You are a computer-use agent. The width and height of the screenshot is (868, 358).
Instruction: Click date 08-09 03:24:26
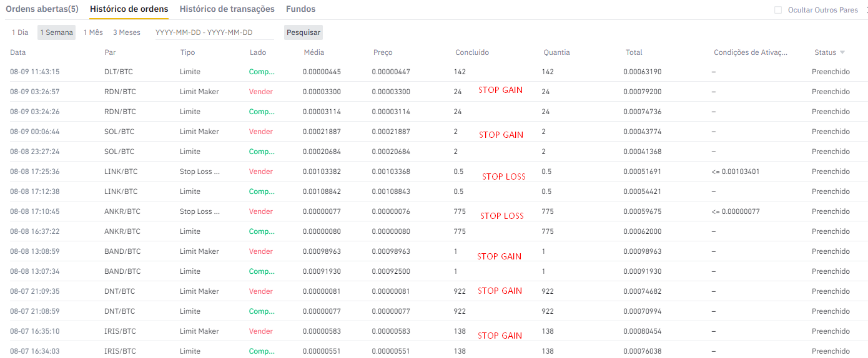pyautogui.click(x=35, y=112)
